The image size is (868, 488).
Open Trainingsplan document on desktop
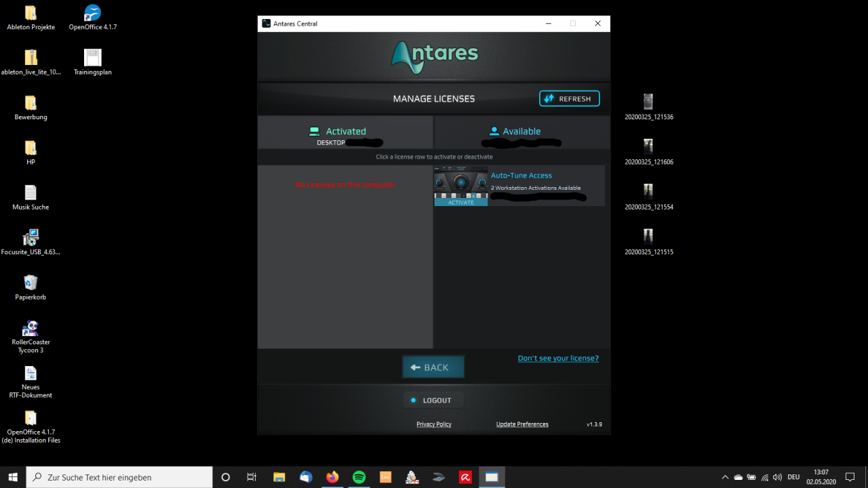tap(93, 62)
